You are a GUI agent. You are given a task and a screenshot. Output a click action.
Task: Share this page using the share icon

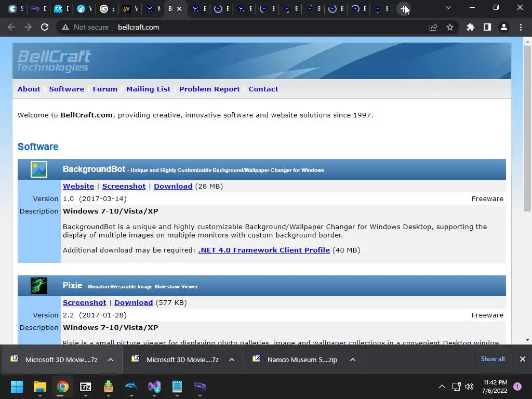pyautogui.click(x=433, y=27)
